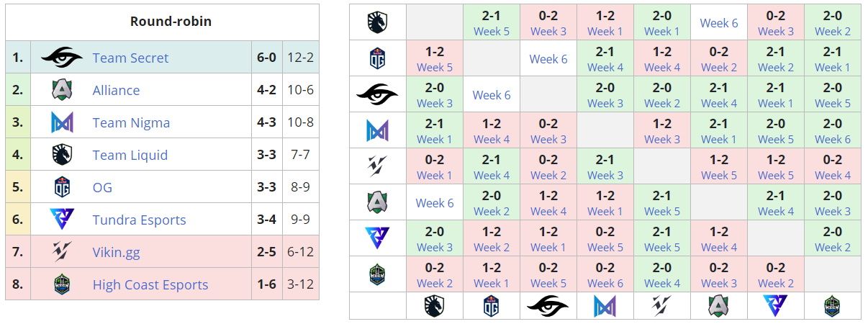Click OG logo in crosstable bottom row
The height and width of the screenshot is (324, 868).
[x=492, y=306]
